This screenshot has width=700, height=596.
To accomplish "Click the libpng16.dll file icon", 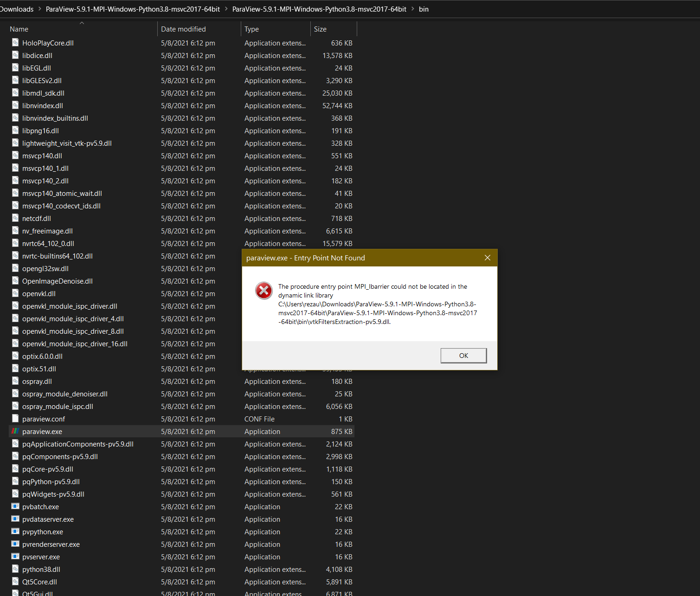I will pyautogui.click(x=15, y=130).
